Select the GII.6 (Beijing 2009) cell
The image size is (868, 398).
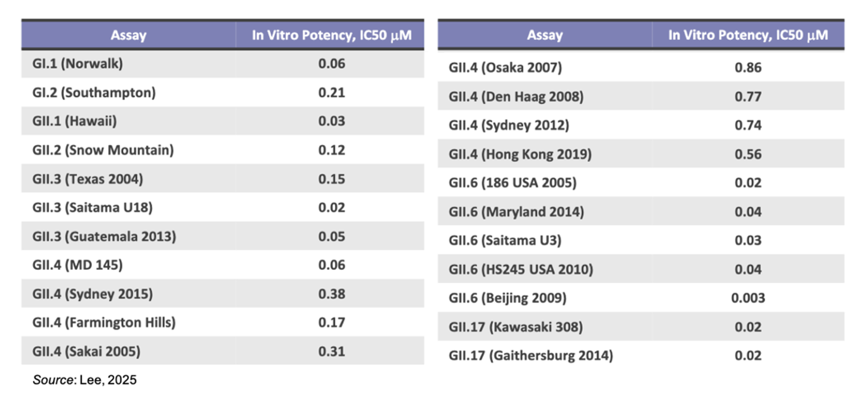coord(508,298)
